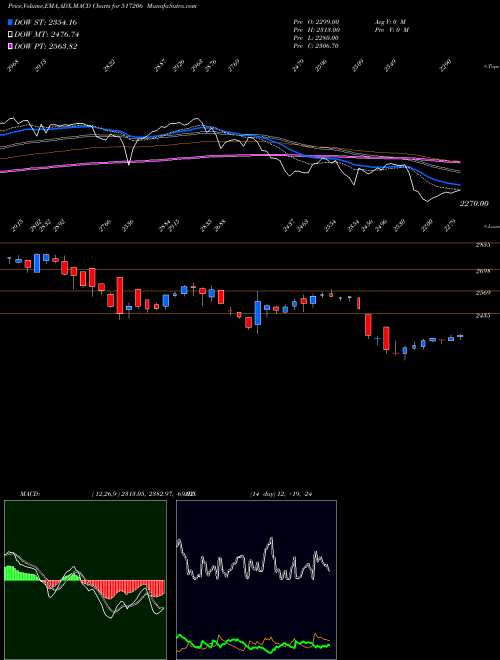Screen dimensions: 500x660
Task: Open the green MACD histogram panel
Action: coord(85,580)
